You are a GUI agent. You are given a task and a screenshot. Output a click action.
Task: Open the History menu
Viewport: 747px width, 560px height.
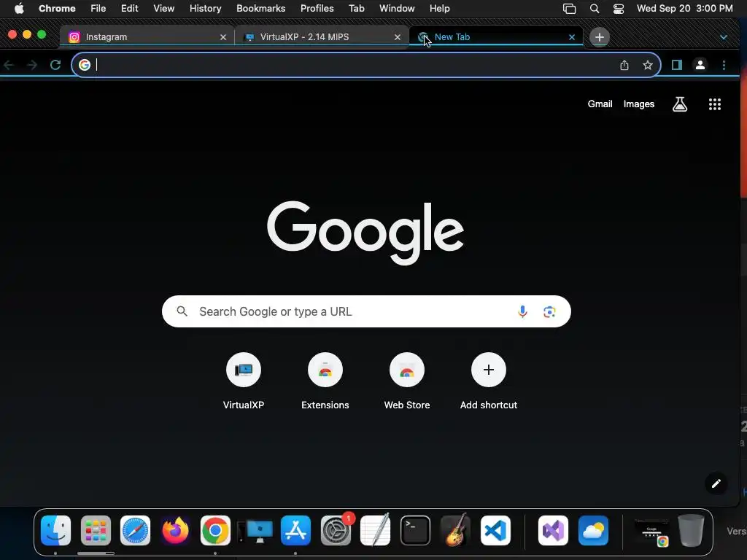coord(205,9)
